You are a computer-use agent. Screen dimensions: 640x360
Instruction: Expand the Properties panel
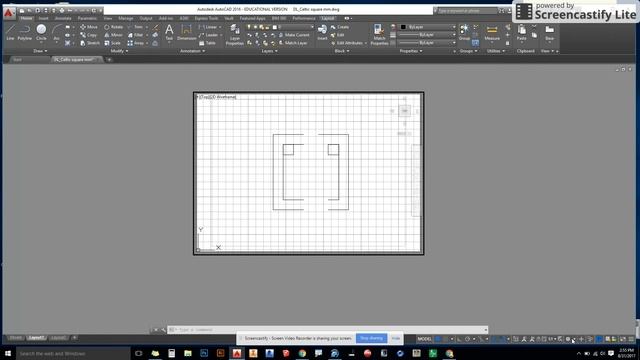(x=411, y=51)
